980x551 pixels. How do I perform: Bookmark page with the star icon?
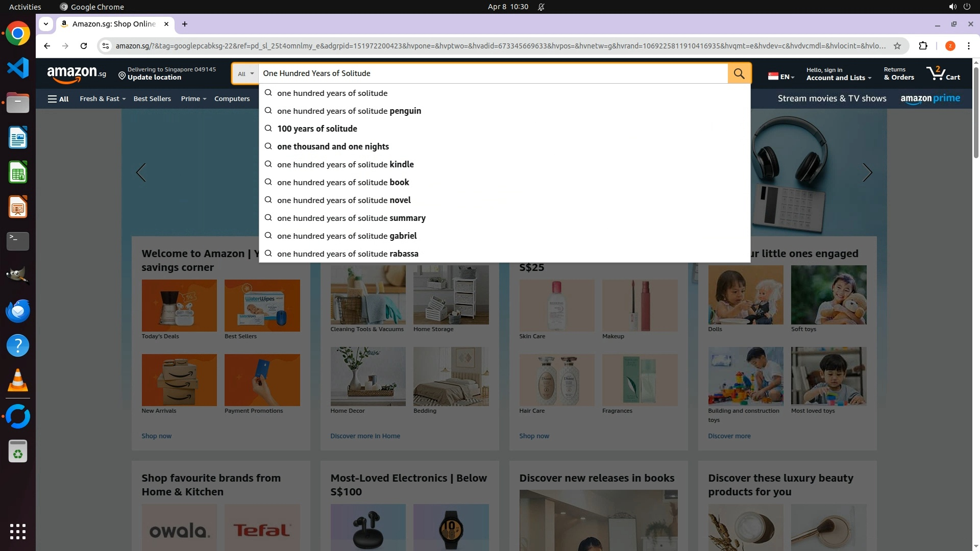897,46
